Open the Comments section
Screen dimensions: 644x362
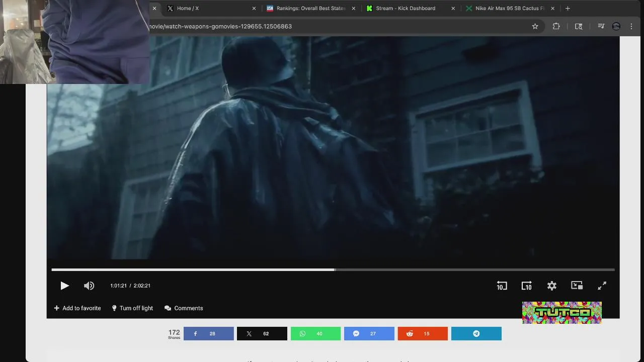pyautogui.click(x=184, y=308)
